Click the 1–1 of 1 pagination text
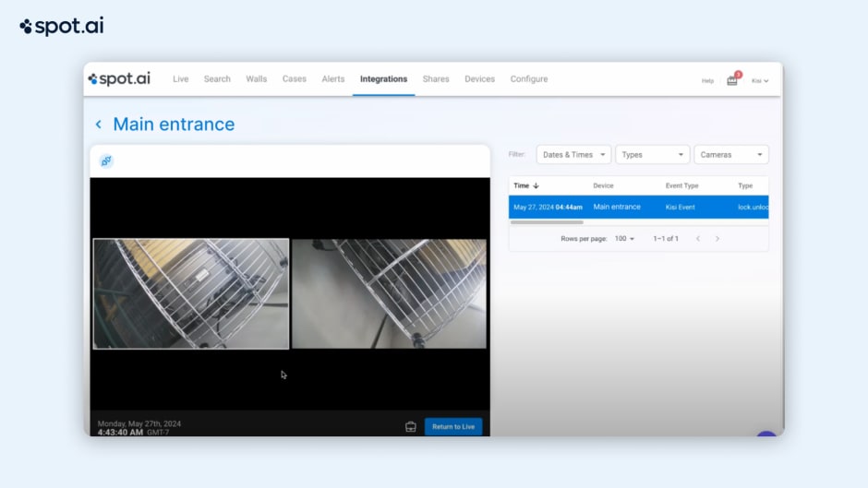Screen dimensions: 868x488 666,239
